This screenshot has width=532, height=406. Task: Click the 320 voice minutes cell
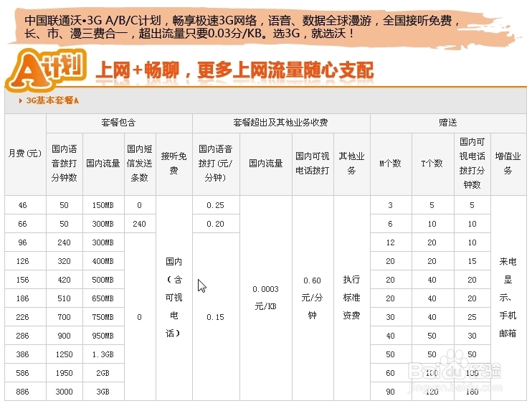(x=65, y=261)
